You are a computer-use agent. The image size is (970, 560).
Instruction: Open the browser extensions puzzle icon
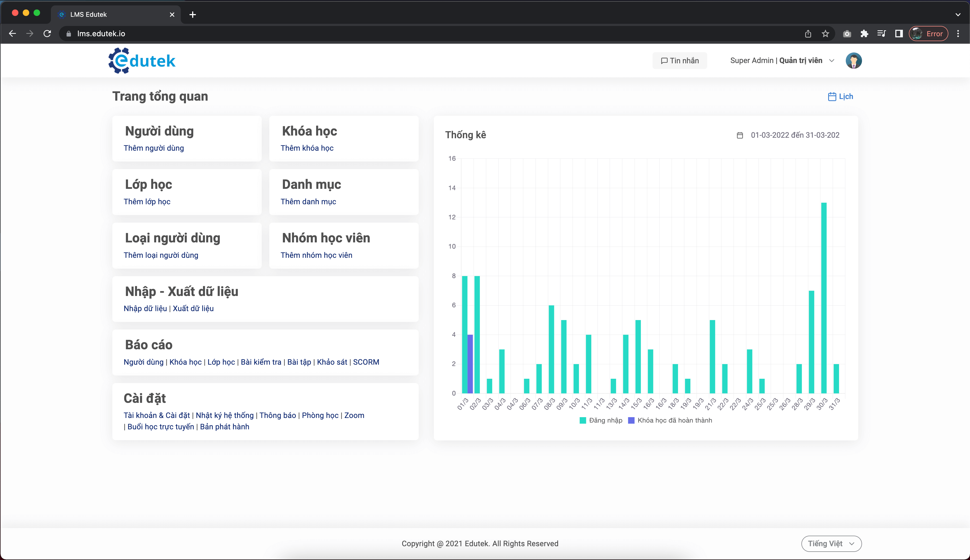864,34
